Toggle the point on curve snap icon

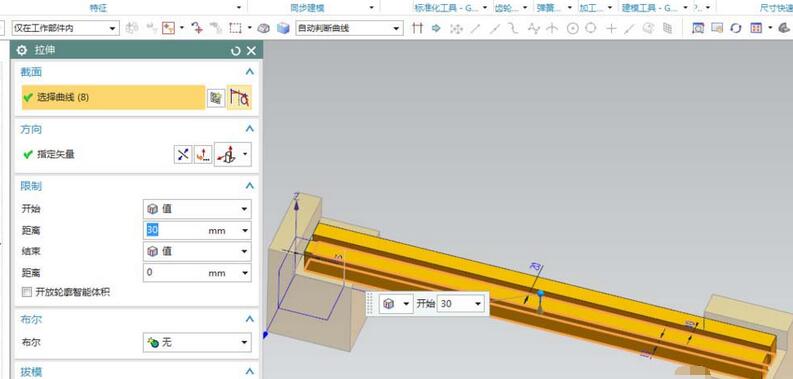[x=630, y=28]
